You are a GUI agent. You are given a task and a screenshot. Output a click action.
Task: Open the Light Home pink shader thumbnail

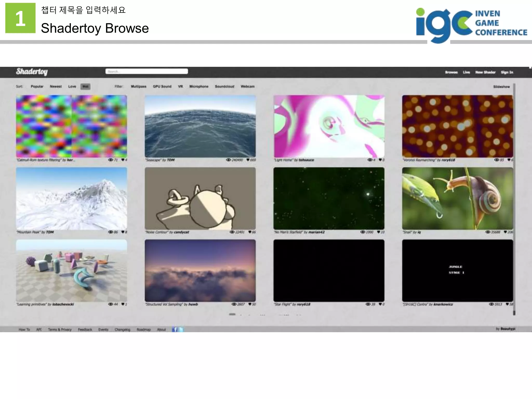tap(329, 126)
